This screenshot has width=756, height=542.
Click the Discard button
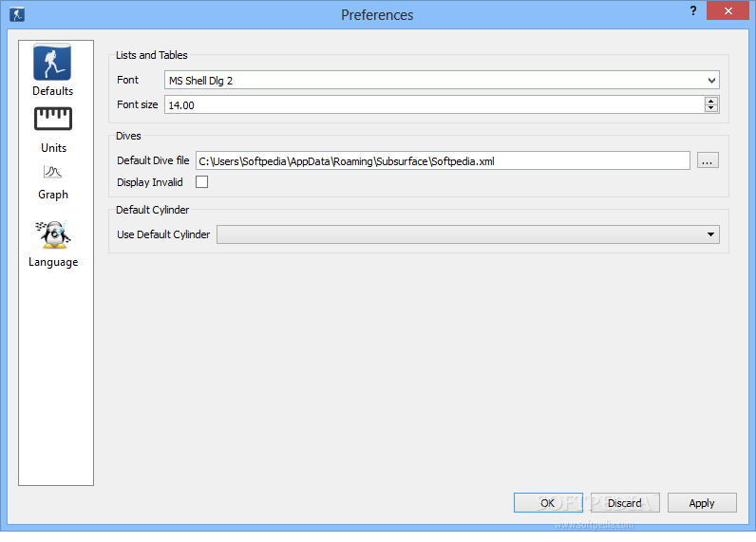pyautogui.click(x=625, y=503)
